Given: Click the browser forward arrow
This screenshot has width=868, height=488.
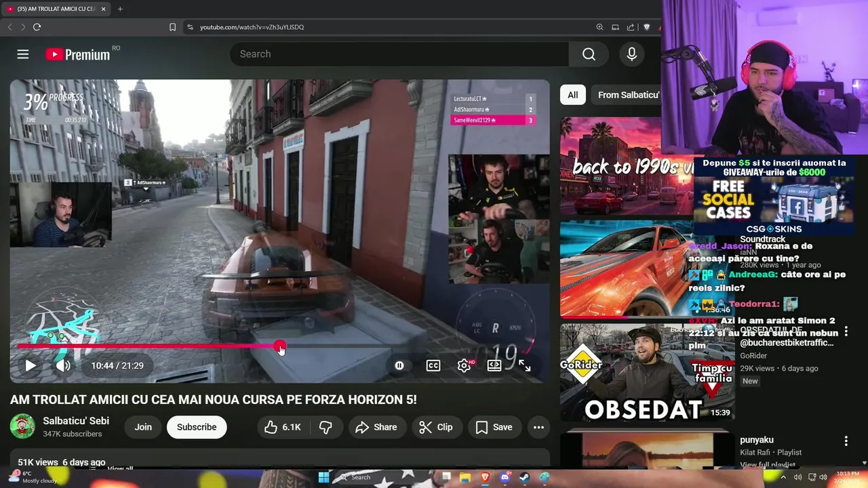Looking at the screenshot, I should point(23,27).
